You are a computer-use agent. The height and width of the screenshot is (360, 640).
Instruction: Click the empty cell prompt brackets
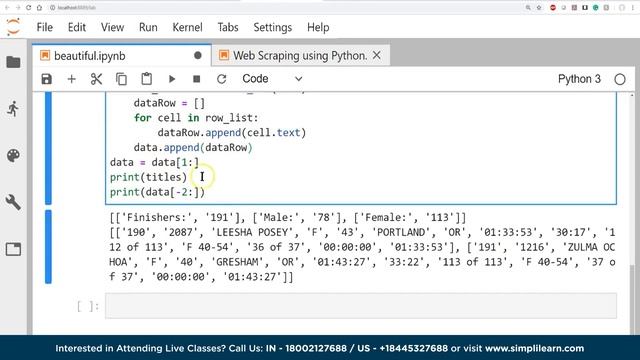click(x=88, y=306)
